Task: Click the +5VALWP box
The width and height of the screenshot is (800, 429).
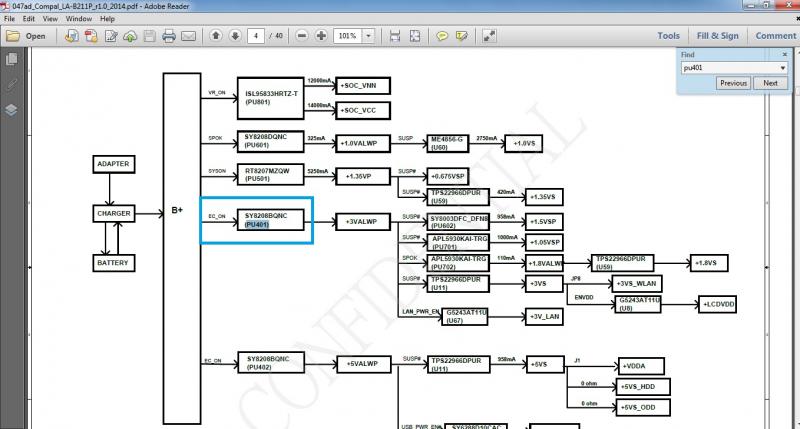Action: coord(364,364)
